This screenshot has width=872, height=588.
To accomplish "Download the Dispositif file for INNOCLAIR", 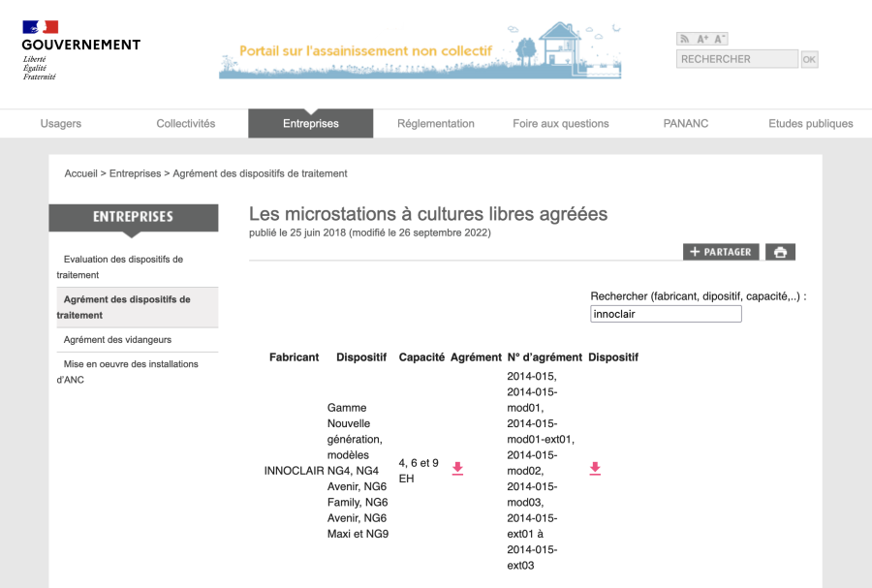I will click(595, 468).
